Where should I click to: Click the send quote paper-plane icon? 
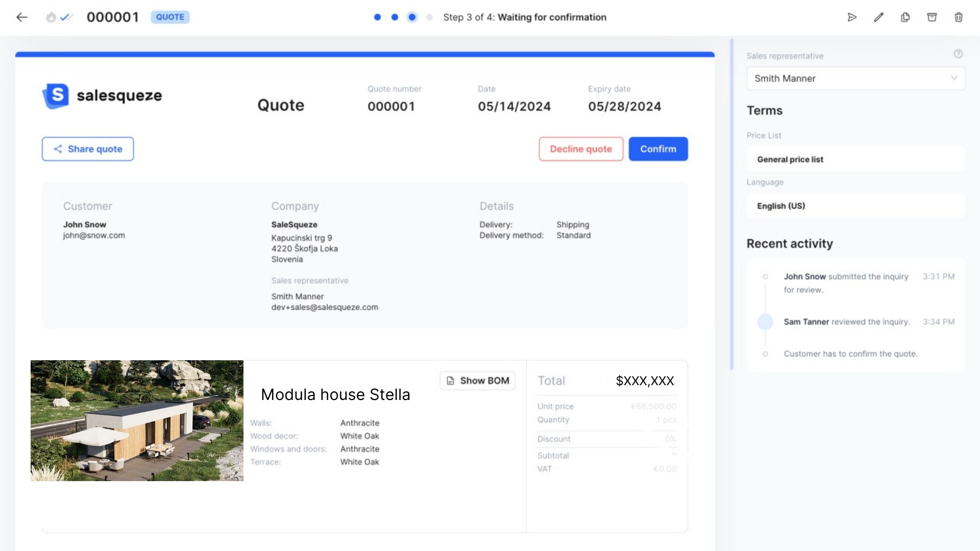point(852,17)
